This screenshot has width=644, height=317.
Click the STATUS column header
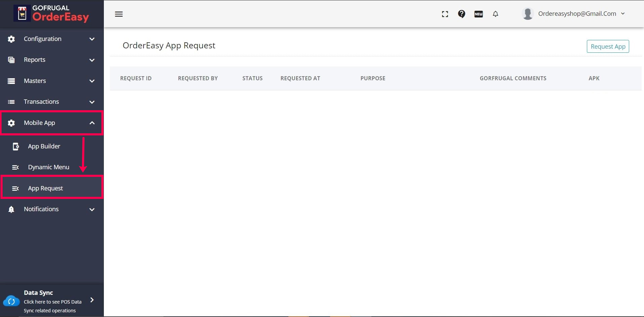pos(252,78)
